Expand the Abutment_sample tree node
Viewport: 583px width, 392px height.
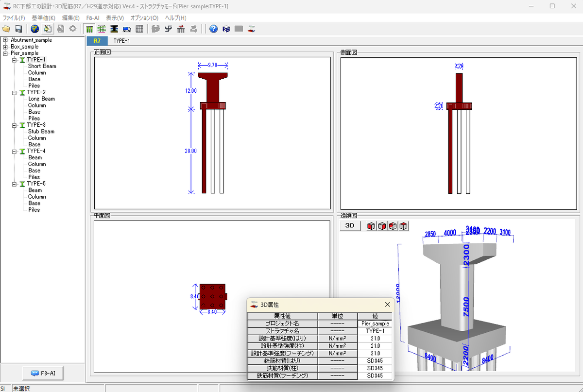point(5,40)
